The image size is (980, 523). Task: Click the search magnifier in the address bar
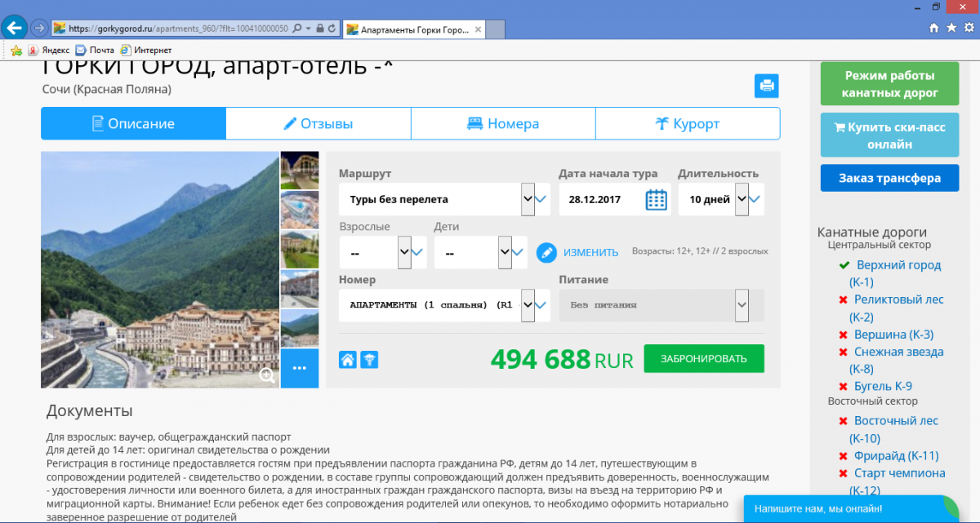tap(296, 28)
